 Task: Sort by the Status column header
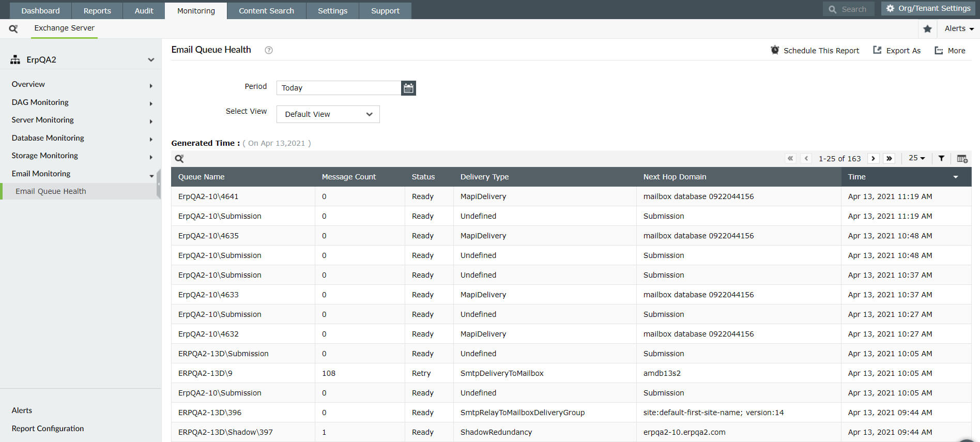pyautogui.click(x=423, y=177)
